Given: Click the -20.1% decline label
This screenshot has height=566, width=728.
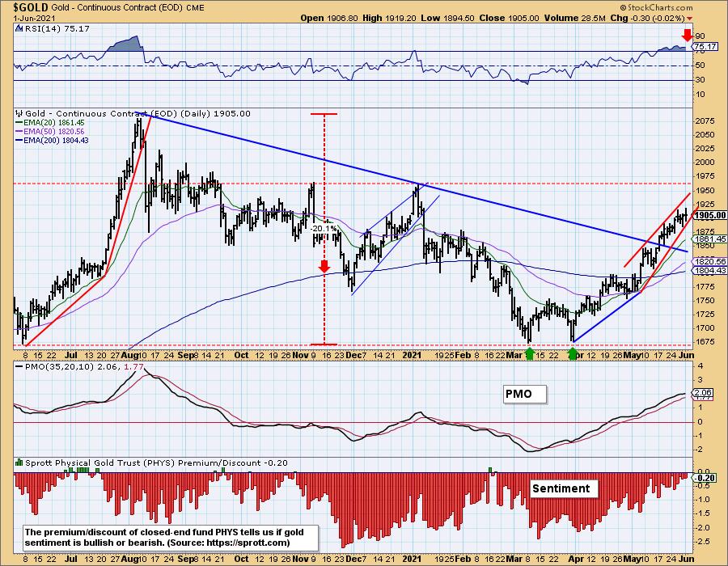Looking at the screenshot, I should [324, 229].
